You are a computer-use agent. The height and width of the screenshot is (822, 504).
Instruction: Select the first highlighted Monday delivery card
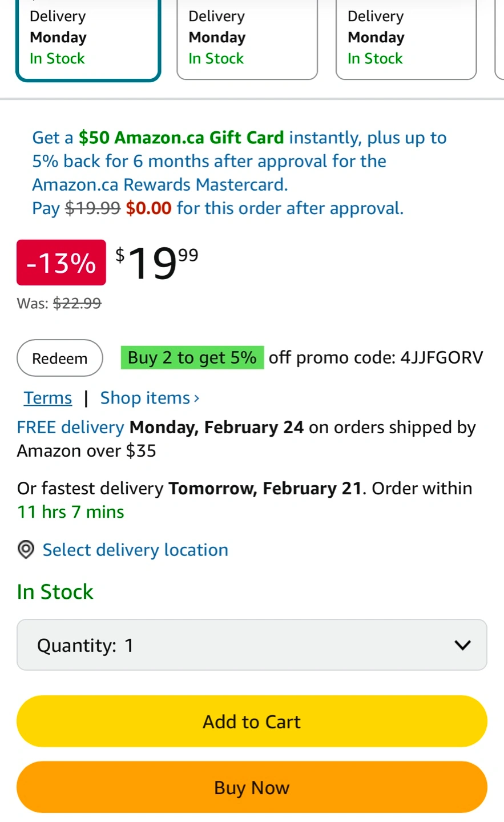(x=88, y=39)
